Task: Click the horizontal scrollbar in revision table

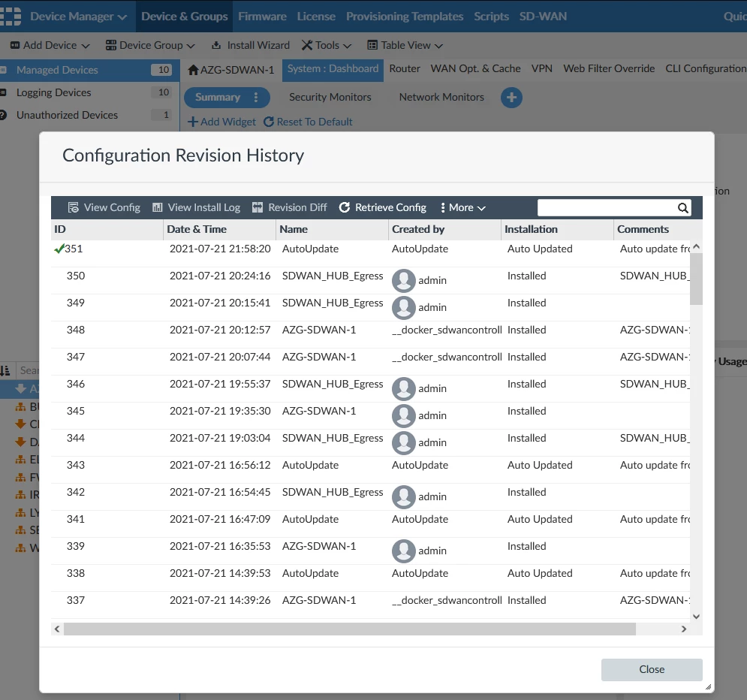Action: click(x=350, y=629)
